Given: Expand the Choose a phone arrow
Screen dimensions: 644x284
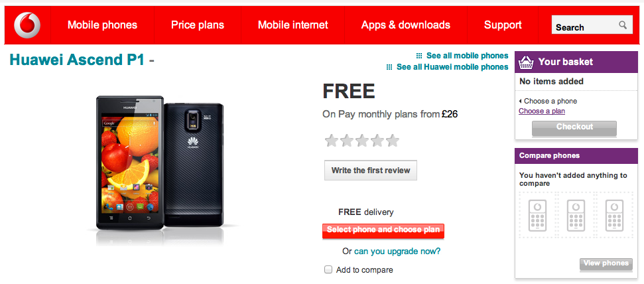Looking at the screenshot, I should 521,101.
